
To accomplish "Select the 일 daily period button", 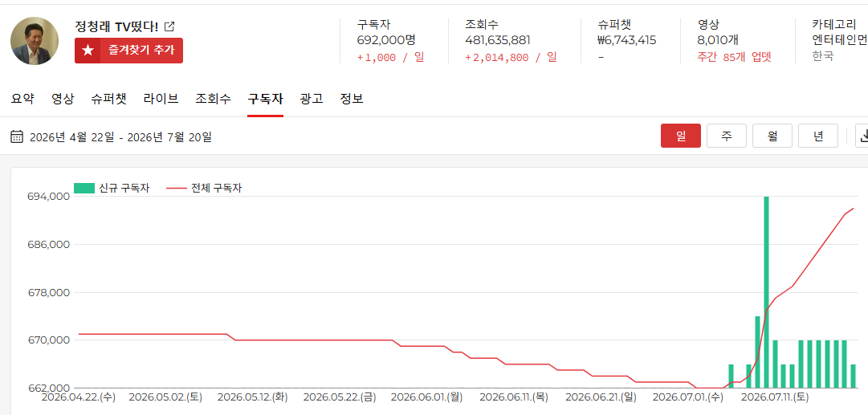I will coord(681,136).
